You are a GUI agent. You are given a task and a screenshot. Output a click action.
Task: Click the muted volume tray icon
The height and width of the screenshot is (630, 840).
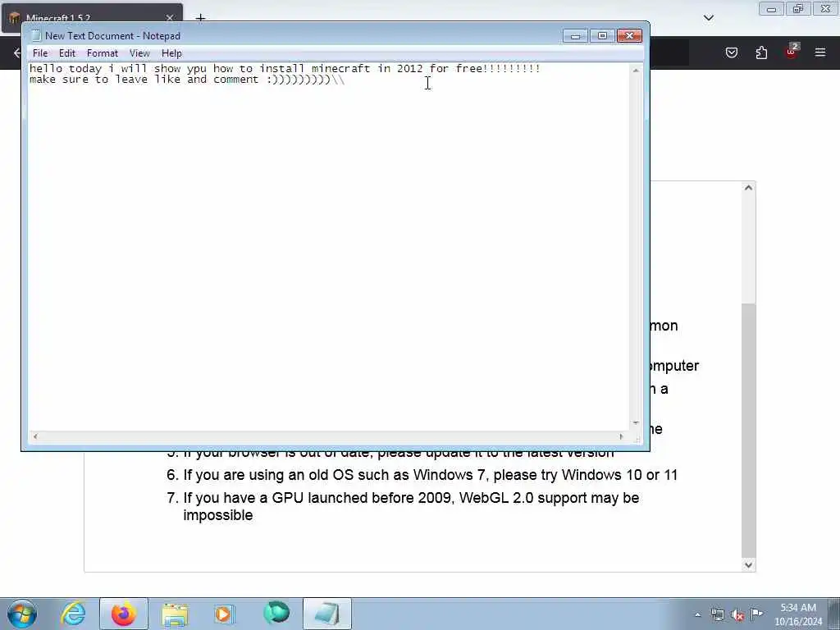click(737, 615)
